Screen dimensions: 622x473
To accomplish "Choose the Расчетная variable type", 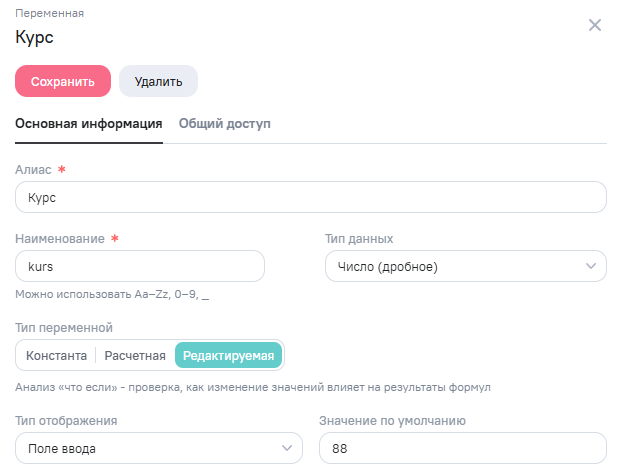I will point(135,356).
